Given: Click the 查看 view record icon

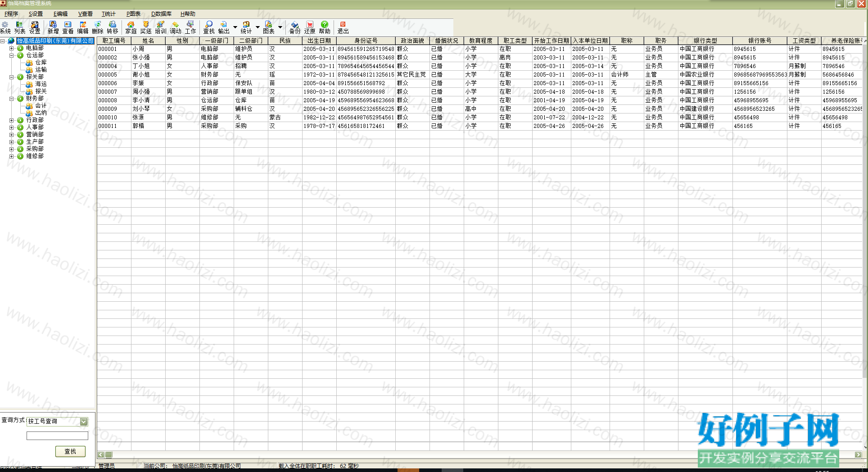Looking at the screenshot, I should [x=68, y=27].
